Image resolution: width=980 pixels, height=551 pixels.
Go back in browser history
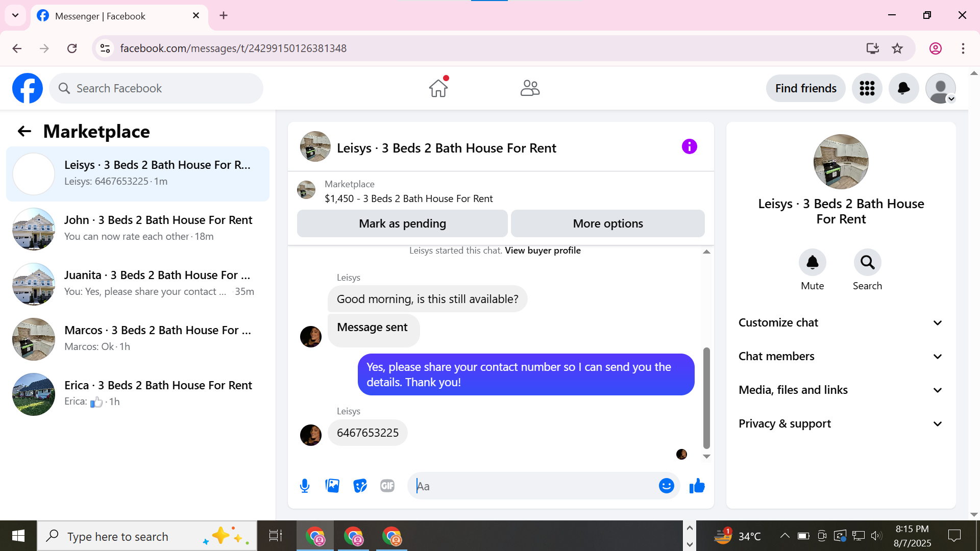[x=17, y=48]
